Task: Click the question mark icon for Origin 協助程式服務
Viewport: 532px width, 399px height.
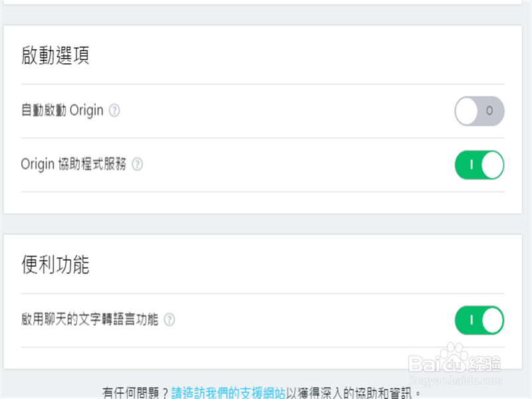Action: [138, 164]
